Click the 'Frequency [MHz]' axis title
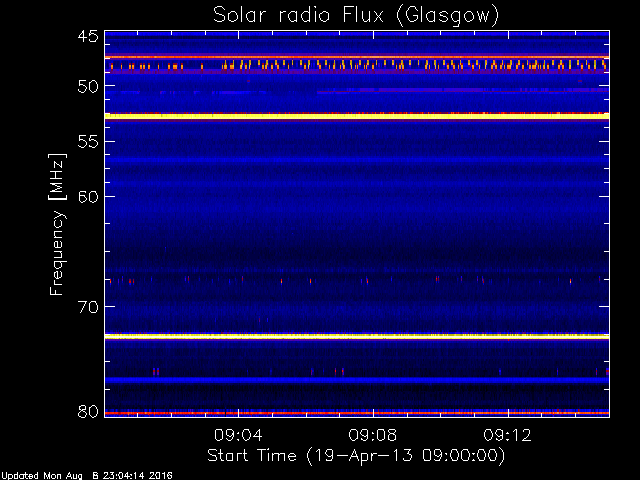 pos(57,224)
